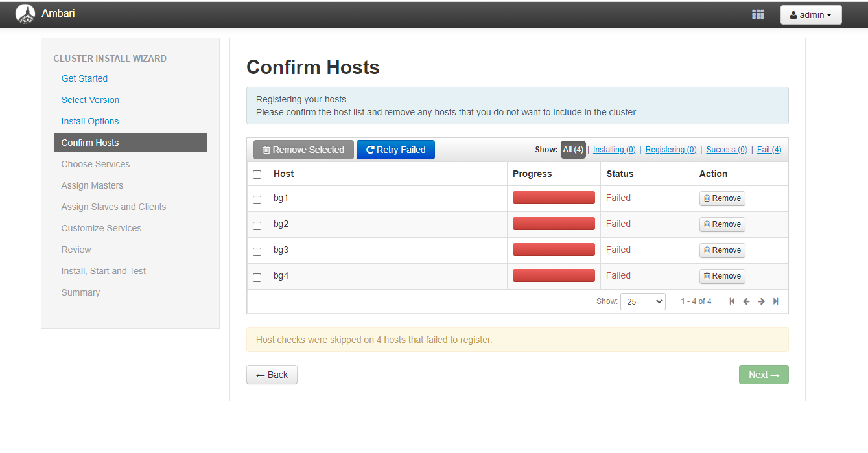Screen dimensions: 868x453
Task: Click Retry Failed button
Action: pyautogui.click(x=395, y=150)
